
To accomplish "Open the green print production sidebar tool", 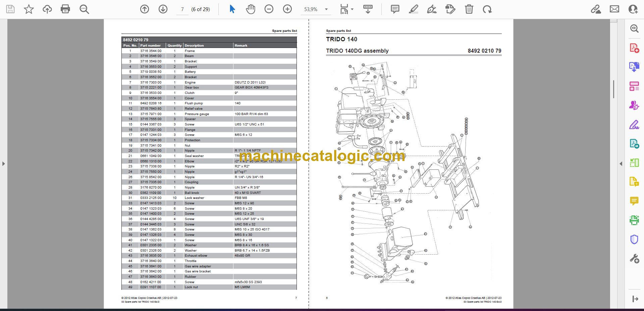I will 634,220.
